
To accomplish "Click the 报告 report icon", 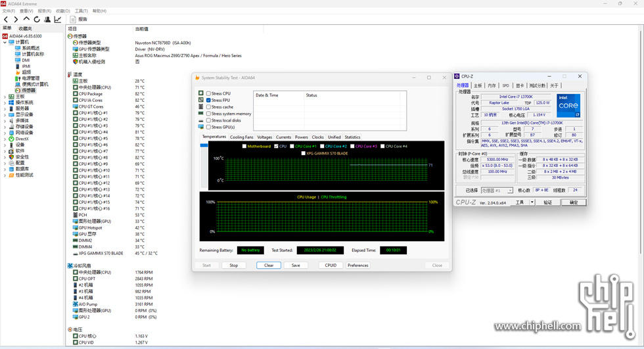I will coord(72,20).
